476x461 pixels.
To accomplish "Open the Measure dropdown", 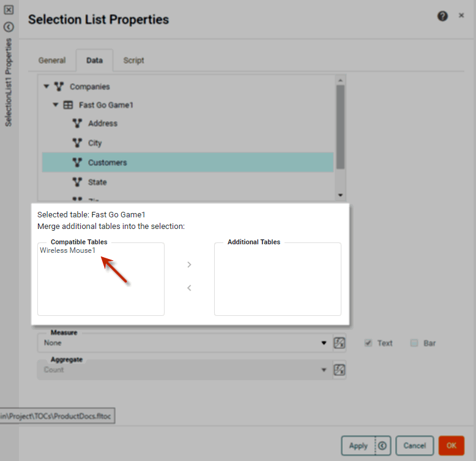I will tap(324, 343).
